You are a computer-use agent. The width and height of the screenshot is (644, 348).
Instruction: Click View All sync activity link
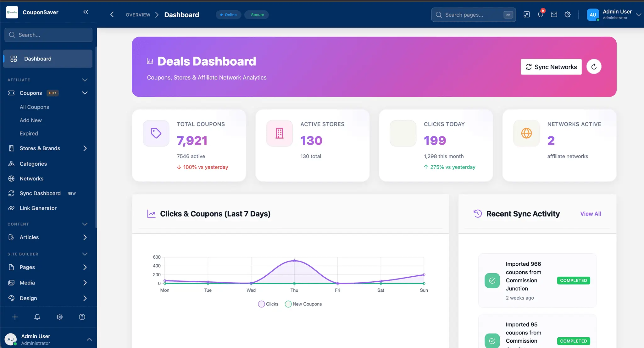point(591,213)
